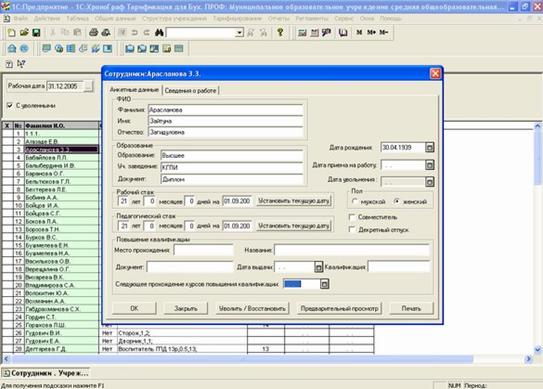Click the Undo arrow icon

coord(134,33)
